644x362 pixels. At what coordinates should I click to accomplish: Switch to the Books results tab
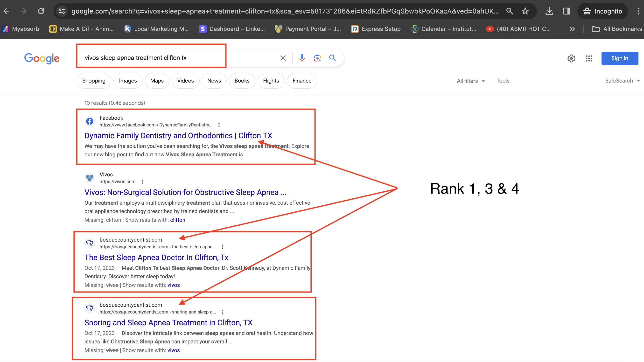pyautogui.click(x=242, y=81)
